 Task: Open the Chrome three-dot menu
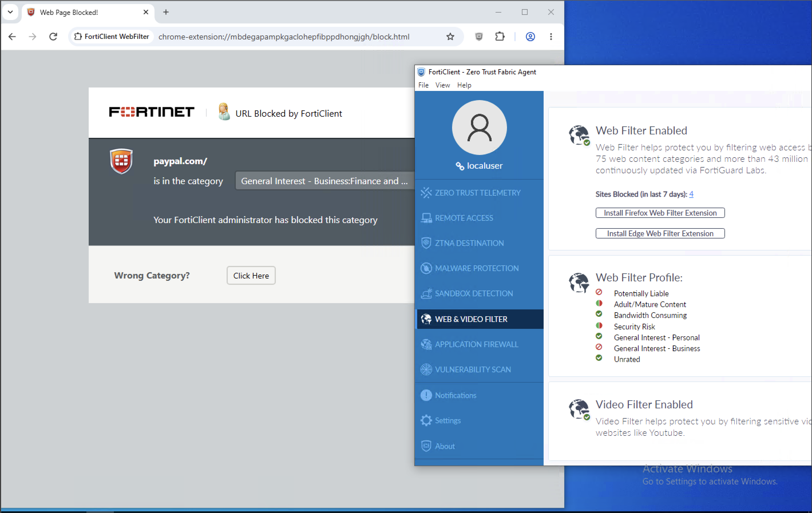click(x=551, y=36)
